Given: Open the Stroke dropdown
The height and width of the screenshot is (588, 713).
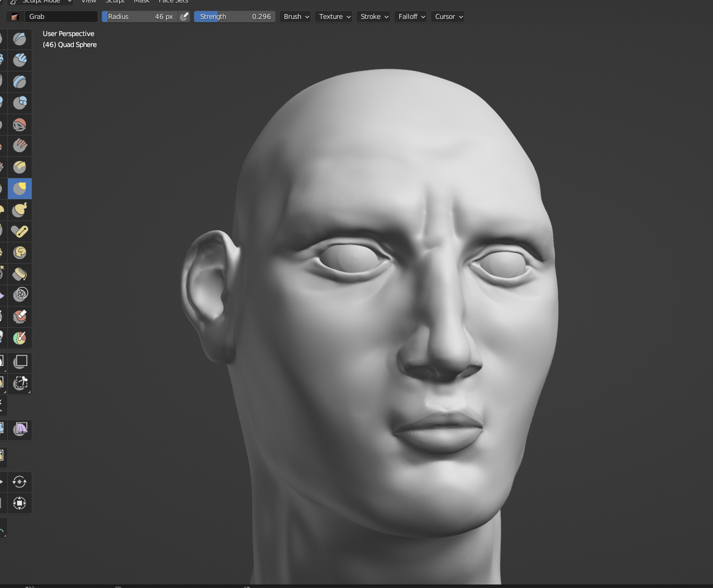Looking at the screenshot, I should tap(374, 17).
